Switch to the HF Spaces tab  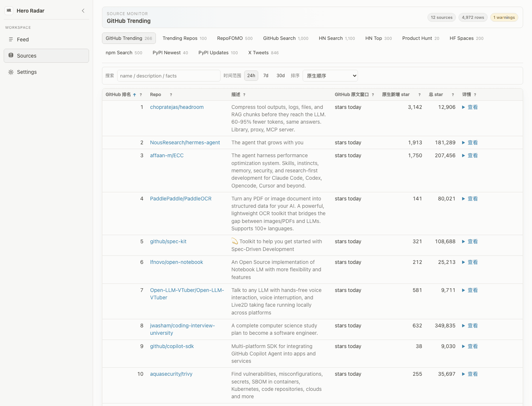pyautogui.click(x=467, y=38)
